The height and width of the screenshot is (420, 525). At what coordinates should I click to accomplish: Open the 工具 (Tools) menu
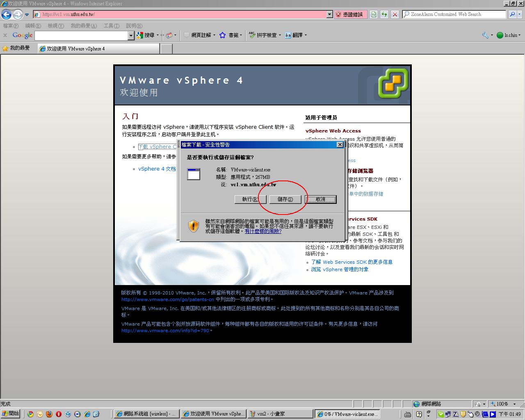pos(111,26)
